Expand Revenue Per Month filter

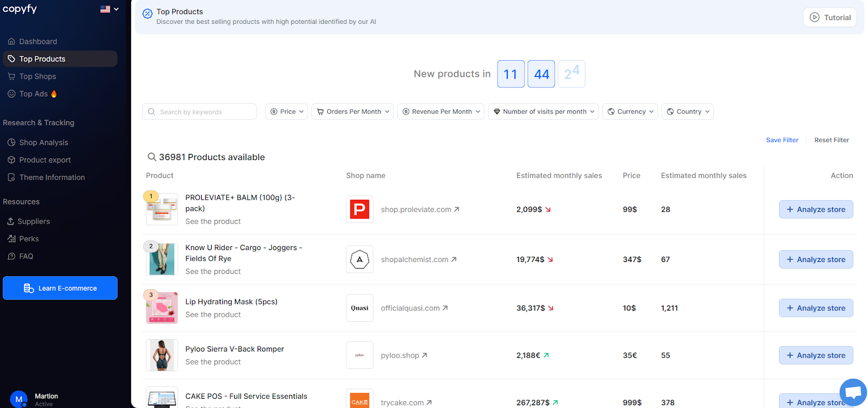coord(441,112)
